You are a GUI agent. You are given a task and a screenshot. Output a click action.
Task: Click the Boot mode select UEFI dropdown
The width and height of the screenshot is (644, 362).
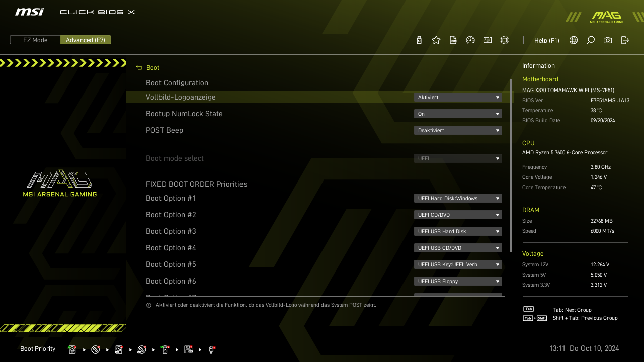click(458, 158)
